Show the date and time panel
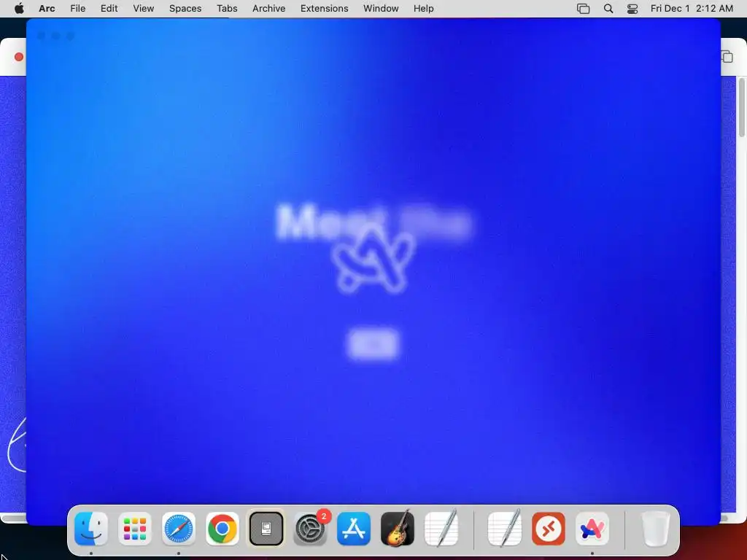Viewport: 747px width, 560px height. point(692,8)
